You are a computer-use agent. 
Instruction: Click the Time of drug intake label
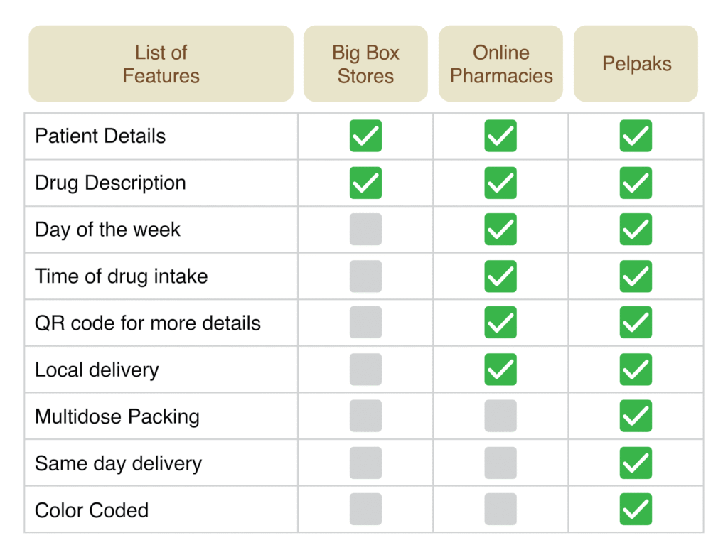122,276
